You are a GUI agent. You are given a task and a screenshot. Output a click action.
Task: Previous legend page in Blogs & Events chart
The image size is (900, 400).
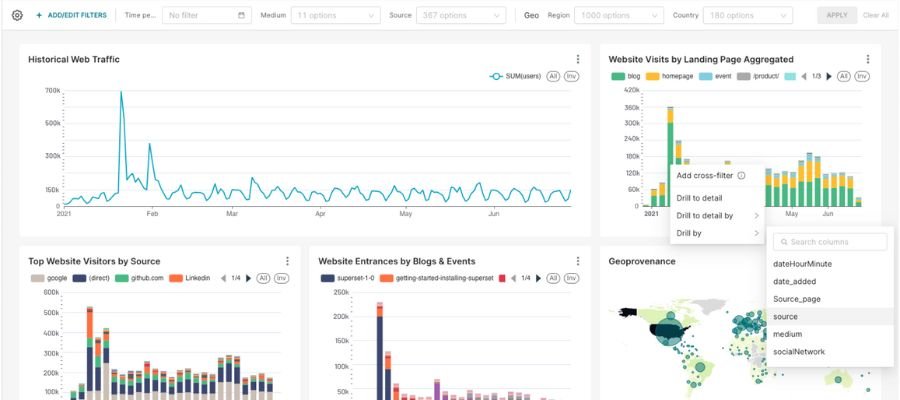513,278
